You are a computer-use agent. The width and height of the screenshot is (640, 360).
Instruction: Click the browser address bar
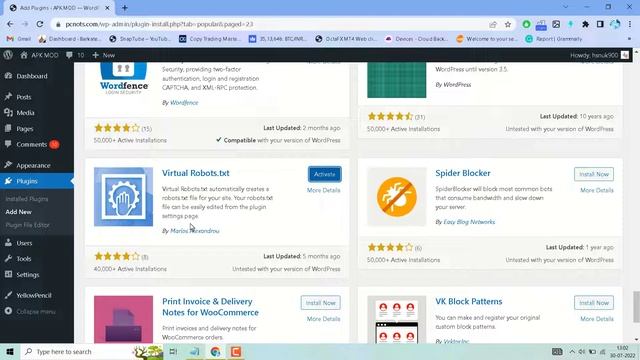click(269, 24)
